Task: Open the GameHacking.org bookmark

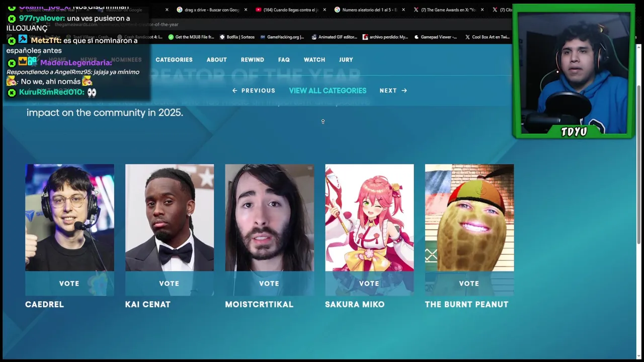Action: pyautogui.click(x=282, y=37)
